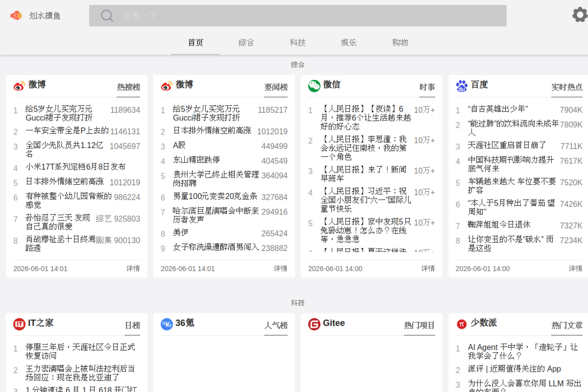Viewport: 588px width, 392px height.
Task: Open 天涯社区重启首日崩了 topic
Action: coord(507,145)
